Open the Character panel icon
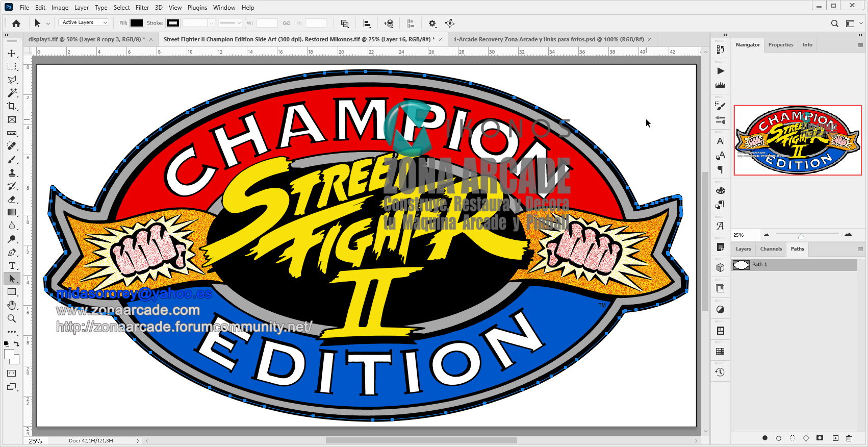868x447 pixels. pos(720,141)
